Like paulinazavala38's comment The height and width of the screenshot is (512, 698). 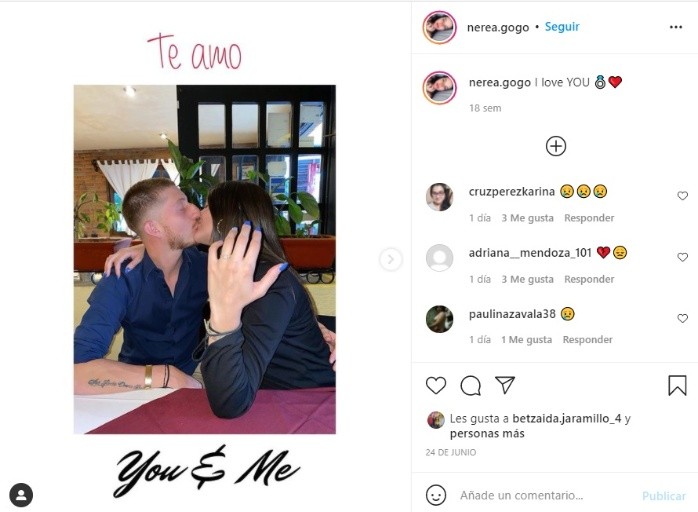[682, 318]
